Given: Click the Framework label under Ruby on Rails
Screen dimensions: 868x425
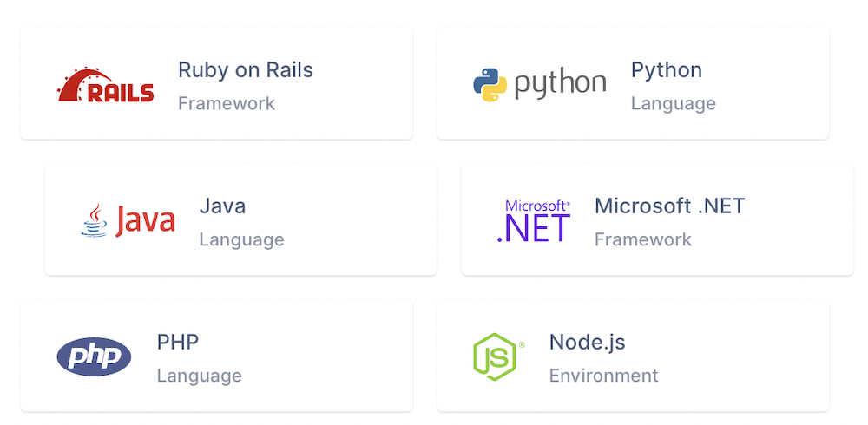Looking at the screenshot, I should pos(226,103).
